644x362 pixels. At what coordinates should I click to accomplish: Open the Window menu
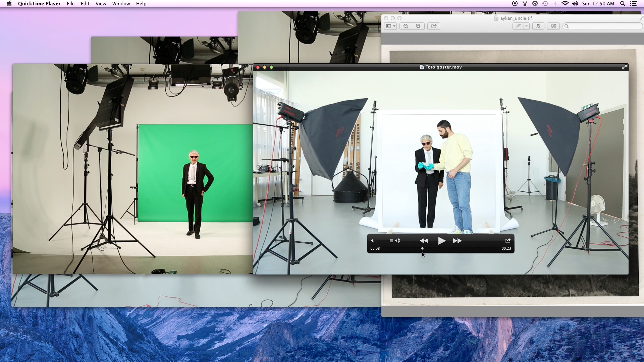pos(121,4)
